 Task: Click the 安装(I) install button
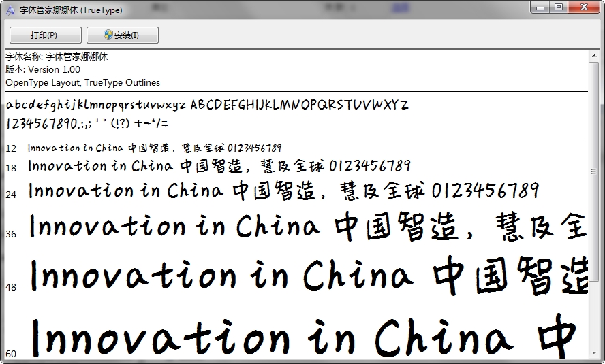pyautogui.click(x=123, y=35)
